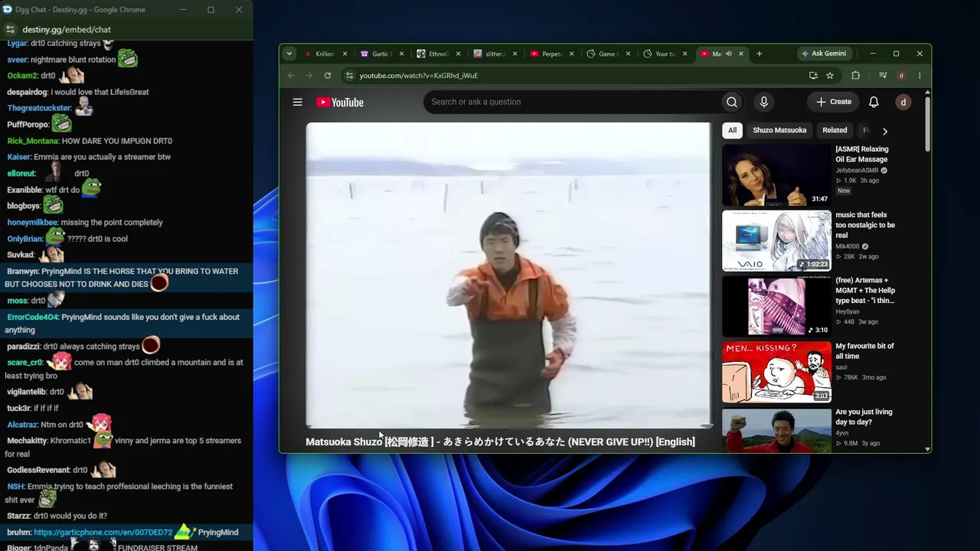This screenshot has height=551, width=980.
Task: Open Chrome media controls icon
Action: [x=883, y=76]
